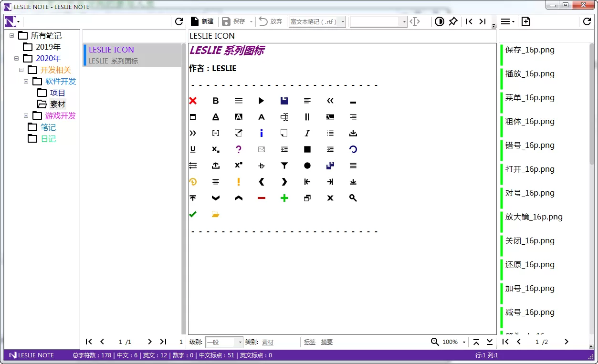Screen dimensions: 598x364
Task: Open the hamburger menu in the toolbar
Action: tap(506, 21)
